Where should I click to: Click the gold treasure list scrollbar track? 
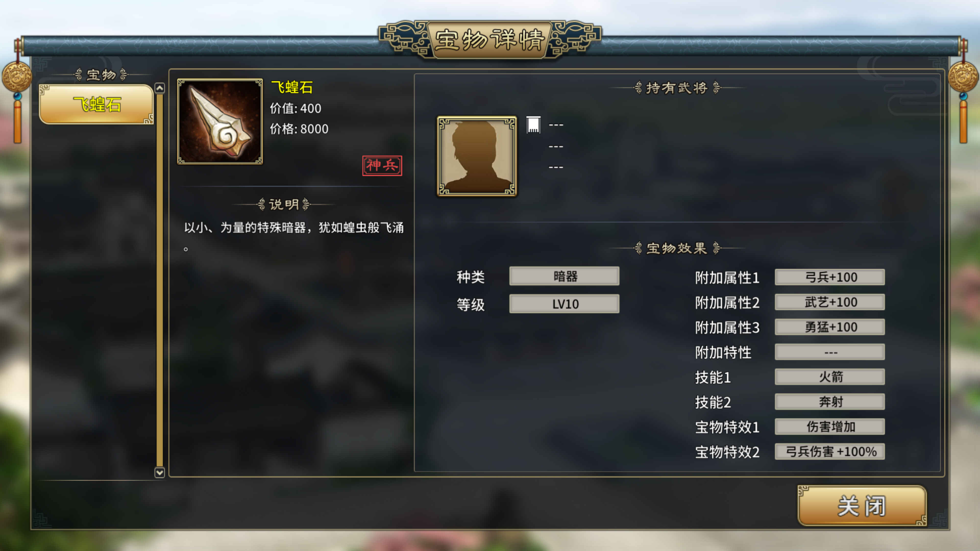pos(160,280)
